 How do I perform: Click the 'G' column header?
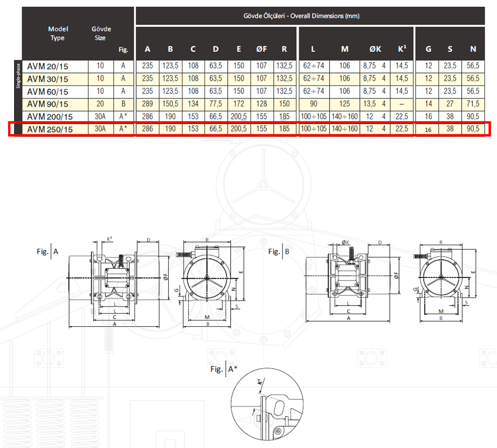(428, 49)
